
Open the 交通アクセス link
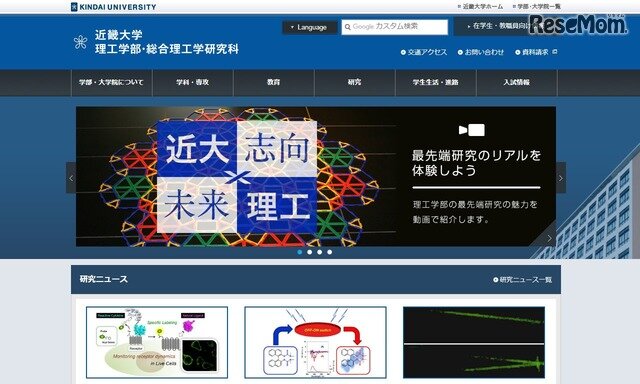[424, 52]
